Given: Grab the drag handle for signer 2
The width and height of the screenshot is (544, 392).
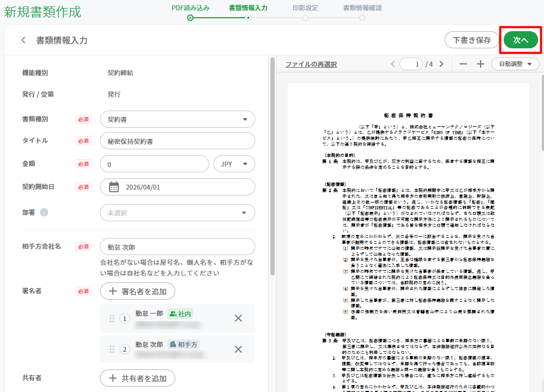Looking at the screenshot, I should point(112,349).
